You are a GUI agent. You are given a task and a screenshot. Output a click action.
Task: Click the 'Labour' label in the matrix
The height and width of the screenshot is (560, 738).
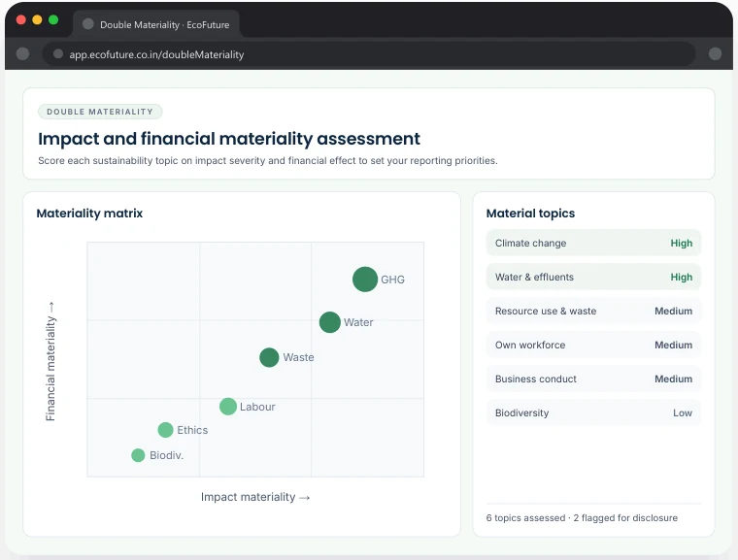coord(257,406)
